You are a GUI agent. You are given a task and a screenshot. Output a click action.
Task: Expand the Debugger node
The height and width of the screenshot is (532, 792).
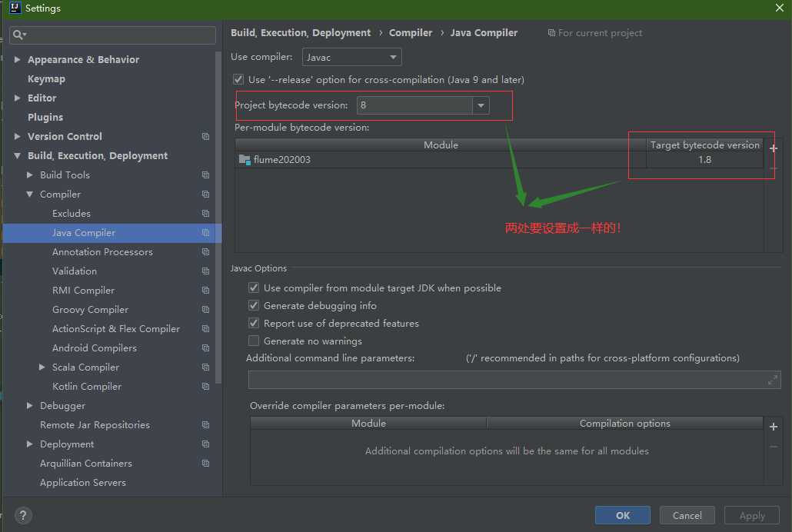[29, 405]
